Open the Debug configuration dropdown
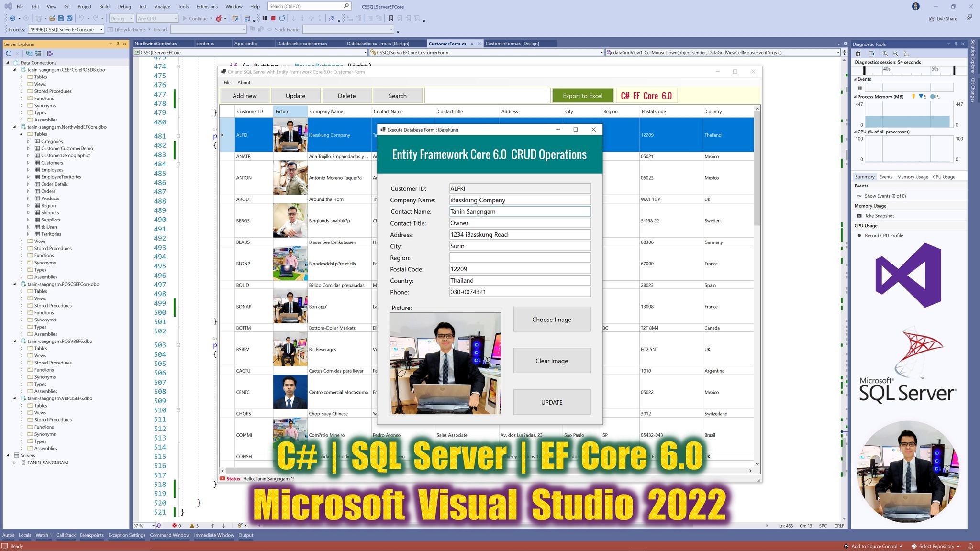Viewport: 980px width, 551px height. [122, 18]
